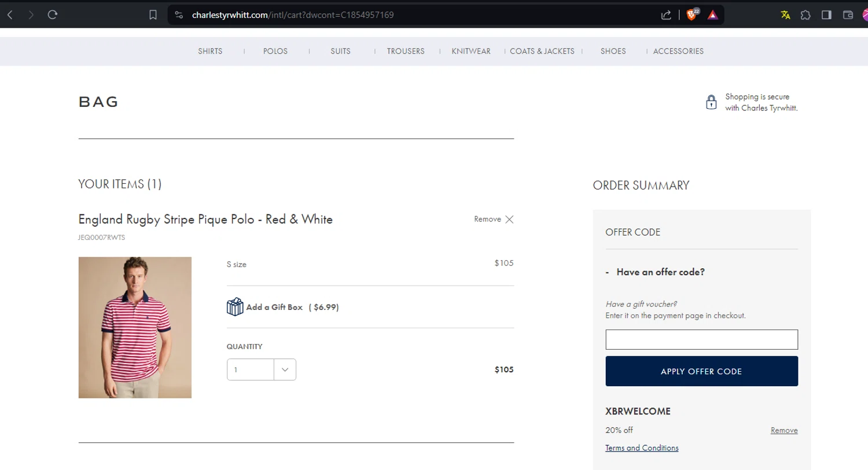Collapse the 'Have an offer code?' section
This screenshot has height=470, width=868.
click(655, 272)
